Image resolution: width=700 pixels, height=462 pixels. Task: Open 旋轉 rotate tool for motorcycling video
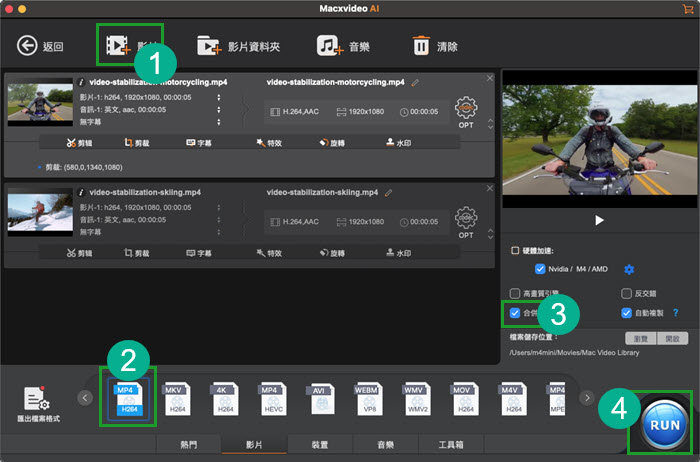332,143
